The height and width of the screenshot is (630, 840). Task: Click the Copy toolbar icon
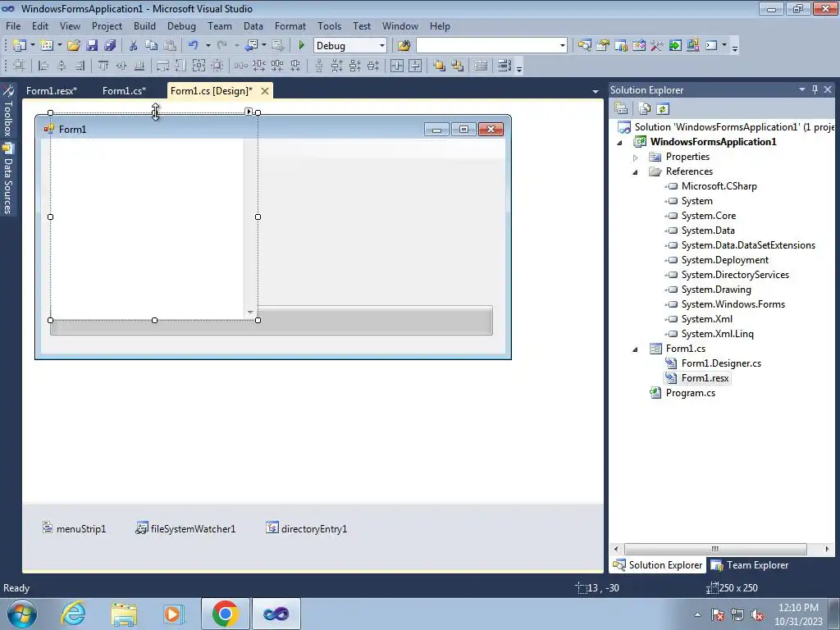152,46
